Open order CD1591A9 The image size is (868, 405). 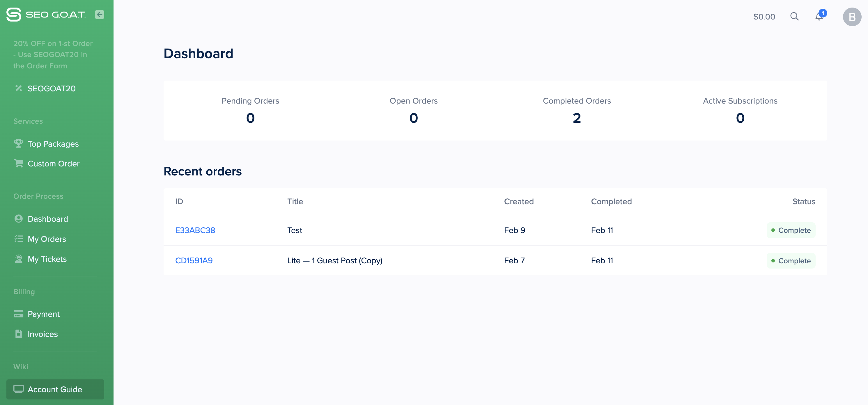(x=194, y=260)
